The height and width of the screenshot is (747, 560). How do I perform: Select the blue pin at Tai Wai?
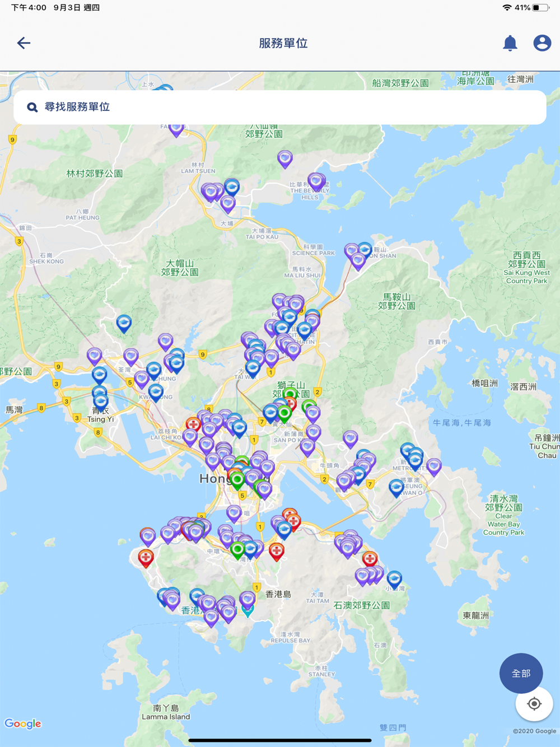tap(253, 367)
